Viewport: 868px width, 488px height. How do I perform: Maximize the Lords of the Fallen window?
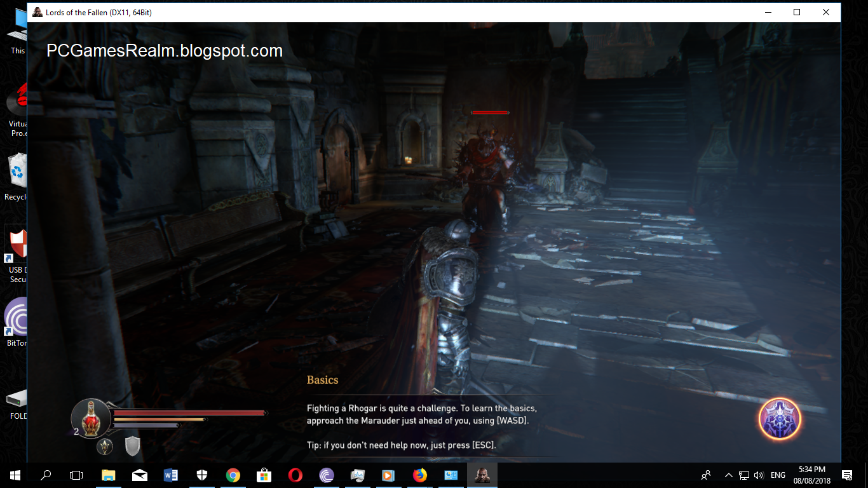pyautogui.click(x=797, y=12)
